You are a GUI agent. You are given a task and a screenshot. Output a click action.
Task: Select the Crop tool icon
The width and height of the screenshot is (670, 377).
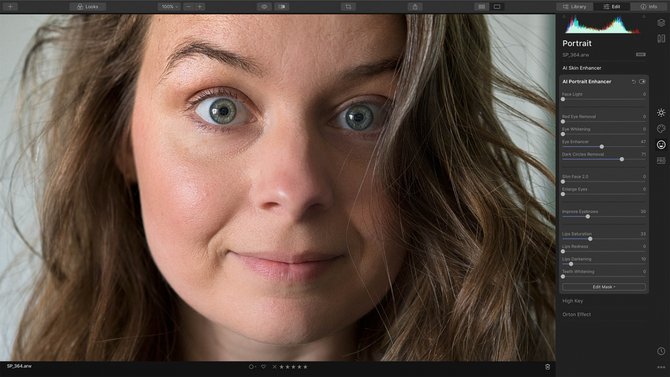click(x=348, y=6)
